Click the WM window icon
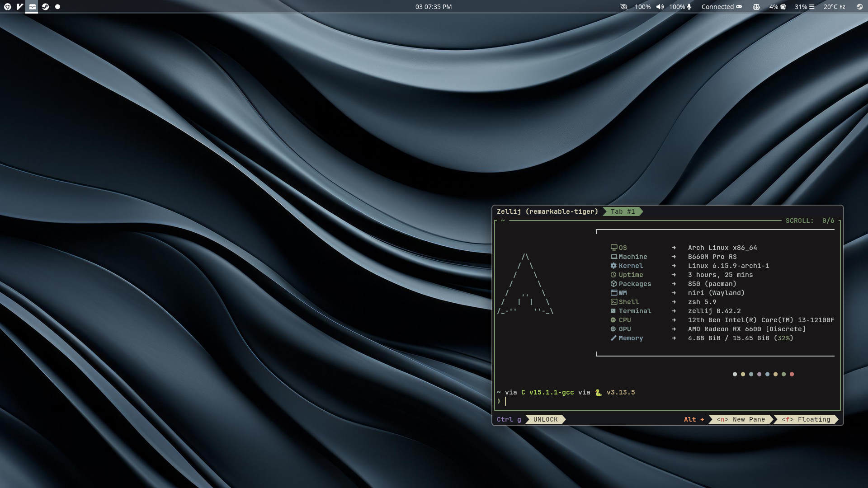 point(614,293)
